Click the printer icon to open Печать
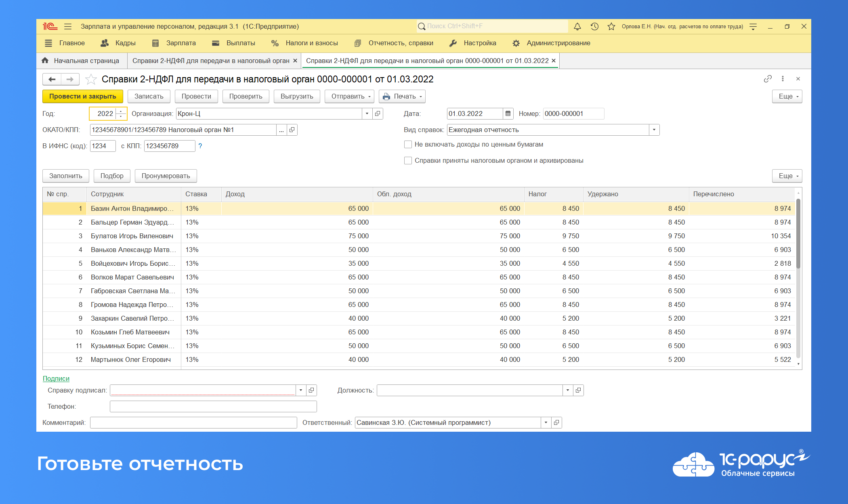Screen dimensions: 848x504 click(386, 96)
